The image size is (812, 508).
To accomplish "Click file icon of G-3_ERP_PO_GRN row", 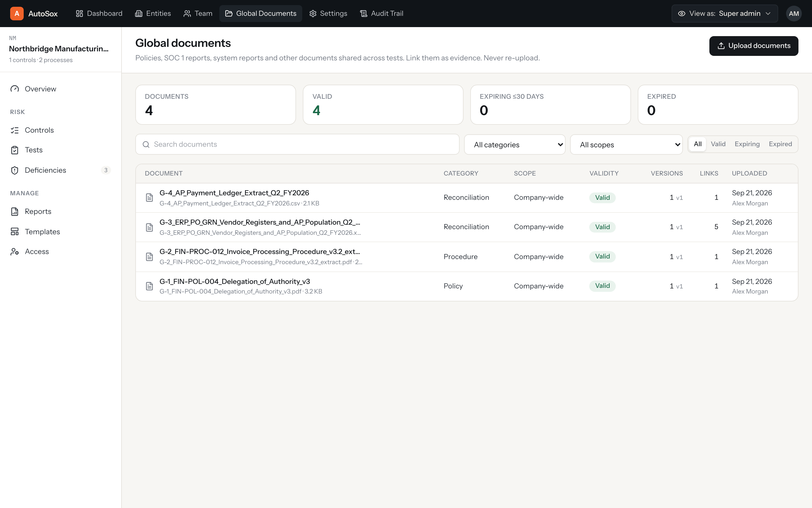I will [149, 227].
